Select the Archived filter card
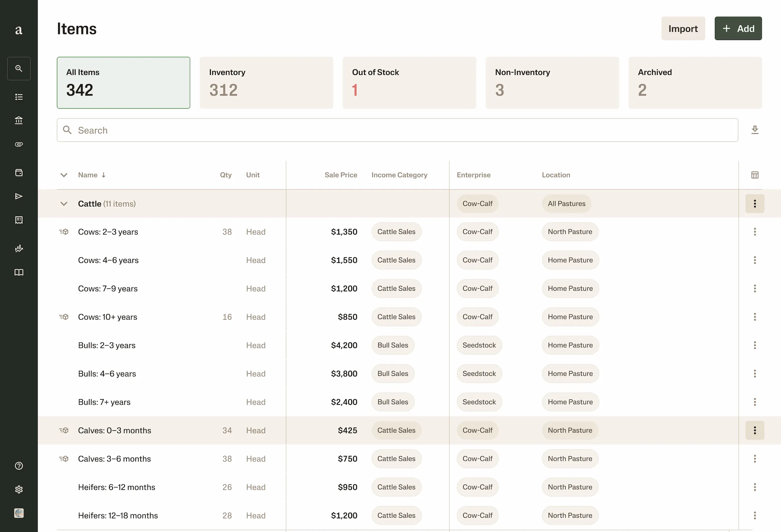Screen dimensions: 781x532 click(695, 82)
